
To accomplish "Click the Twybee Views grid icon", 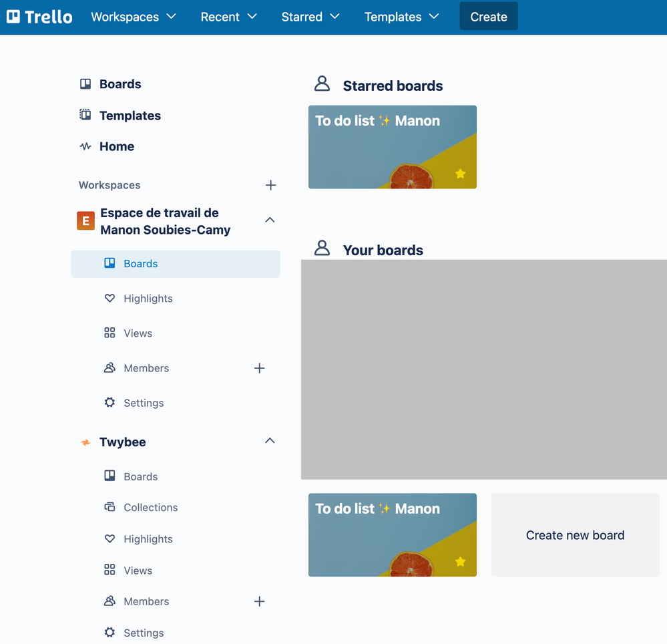I will pos(109,569).
